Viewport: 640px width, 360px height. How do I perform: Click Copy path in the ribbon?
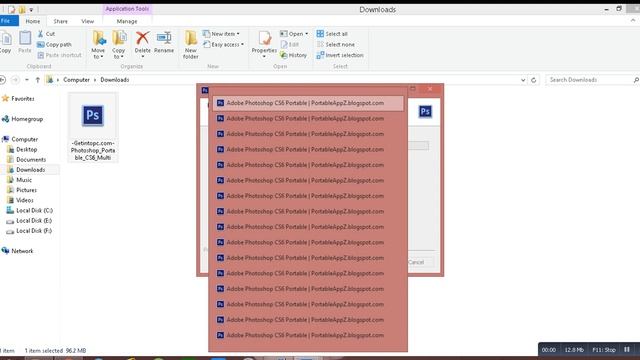54,44
